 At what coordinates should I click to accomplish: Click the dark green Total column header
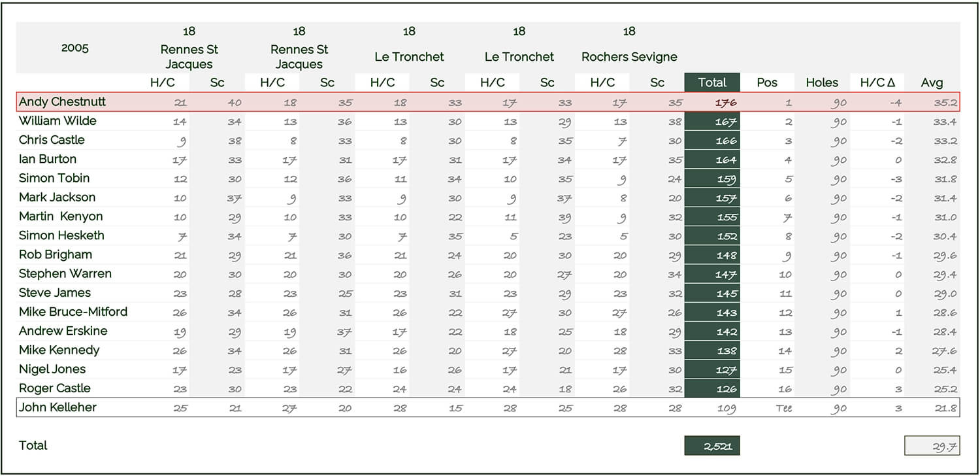pyautogui.click(x=712, y=82)
